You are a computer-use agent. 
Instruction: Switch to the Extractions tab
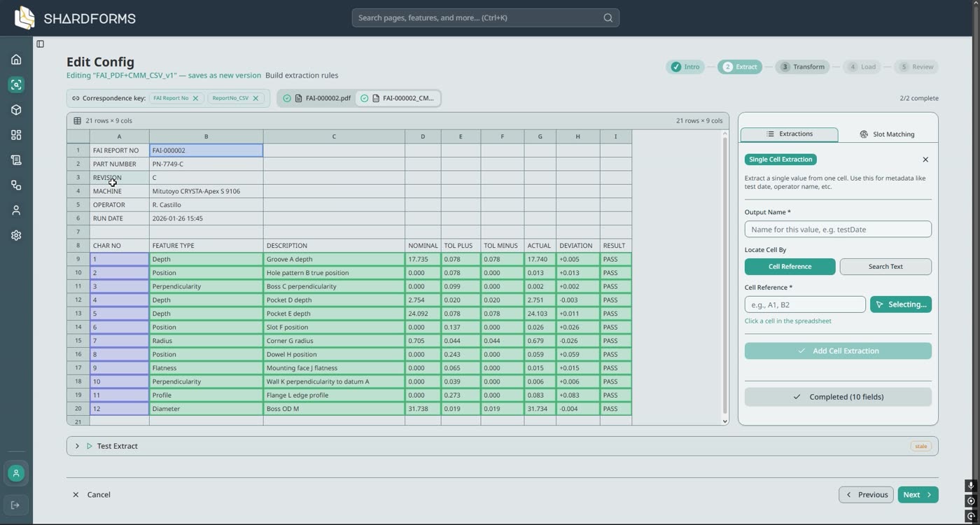(789, 134)
